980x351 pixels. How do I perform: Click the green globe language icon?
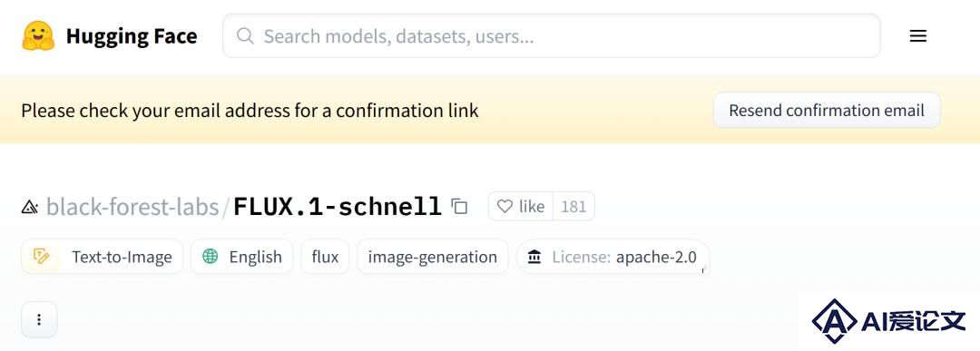pos(211,257)
